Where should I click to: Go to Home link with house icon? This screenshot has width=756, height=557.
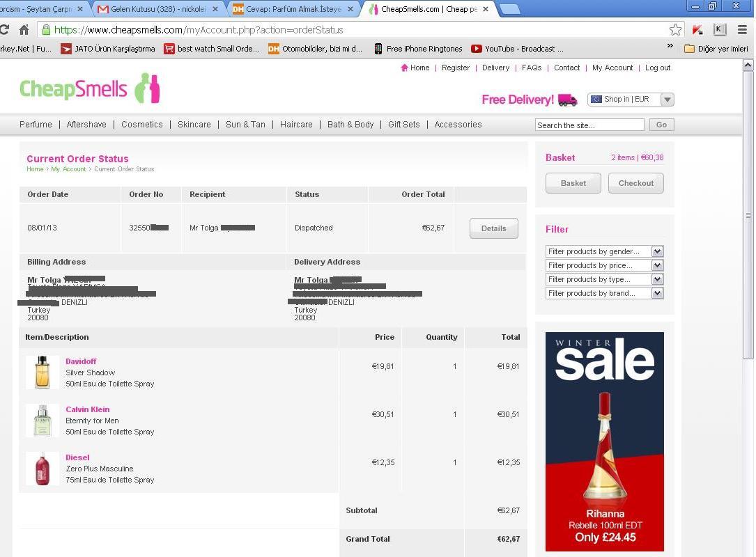415,68
